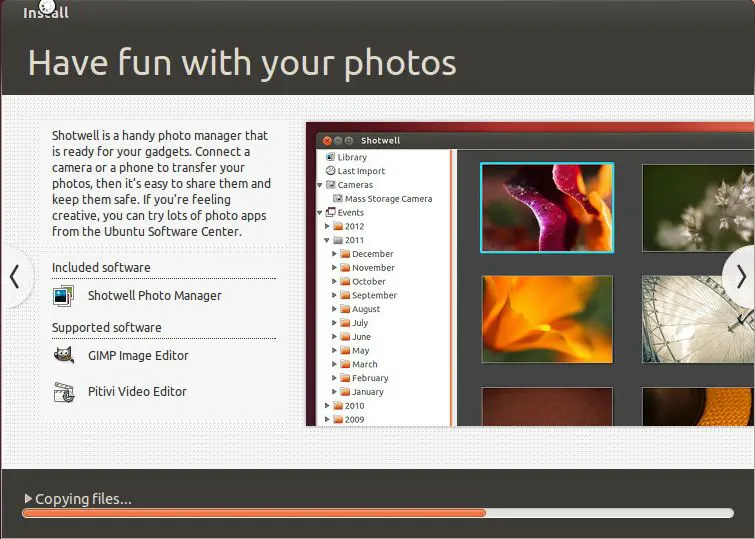Go back to the previous slide arrow

15,276
